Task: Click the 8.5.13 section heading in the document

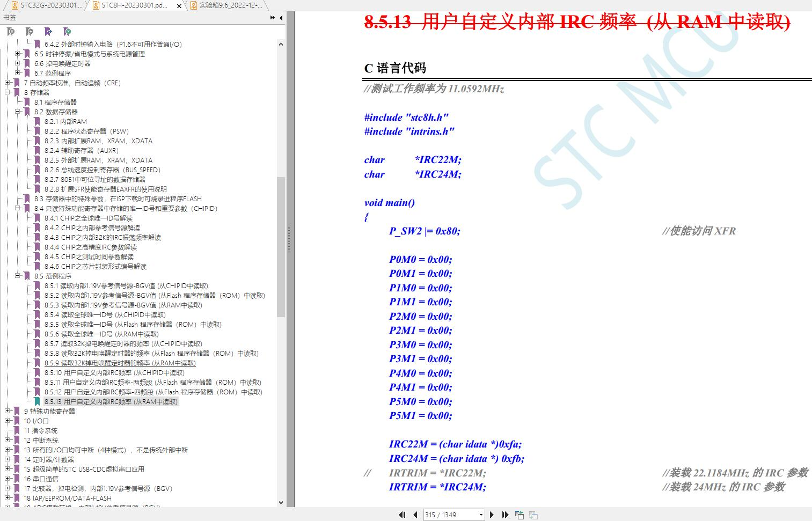Action: click(577, 22)
